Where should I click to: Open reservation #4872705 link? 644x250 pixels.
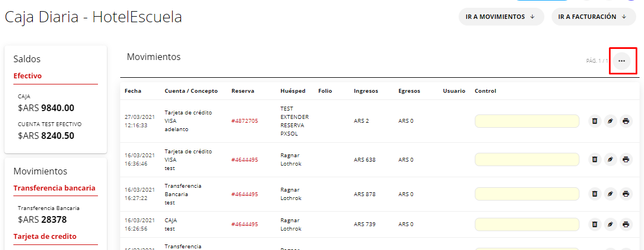click(244, 121)
